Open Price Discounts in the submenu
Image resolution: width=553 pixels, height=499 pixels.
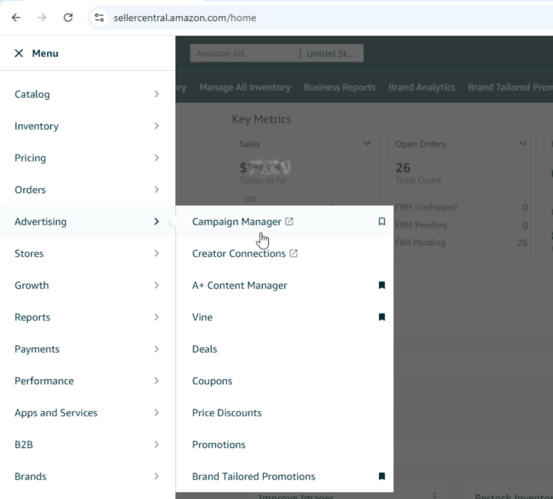[x=227, y=413]
